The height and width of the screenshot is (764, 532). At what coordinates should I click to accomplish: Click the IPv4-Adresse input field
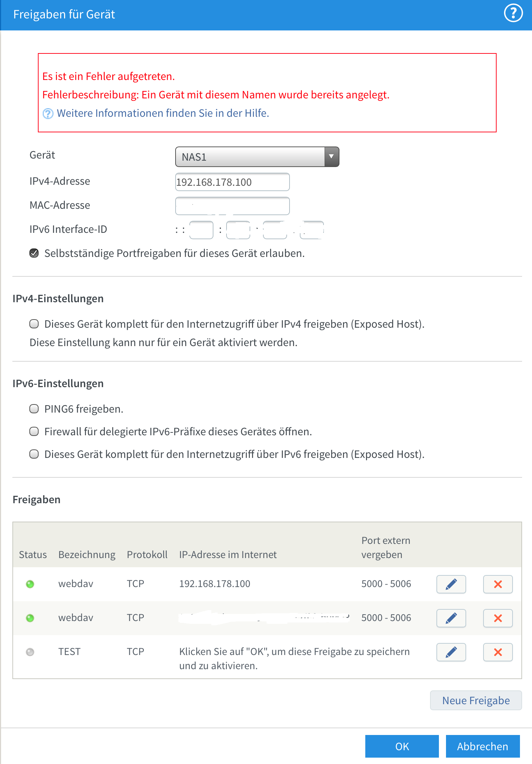(x=232, y=182)
